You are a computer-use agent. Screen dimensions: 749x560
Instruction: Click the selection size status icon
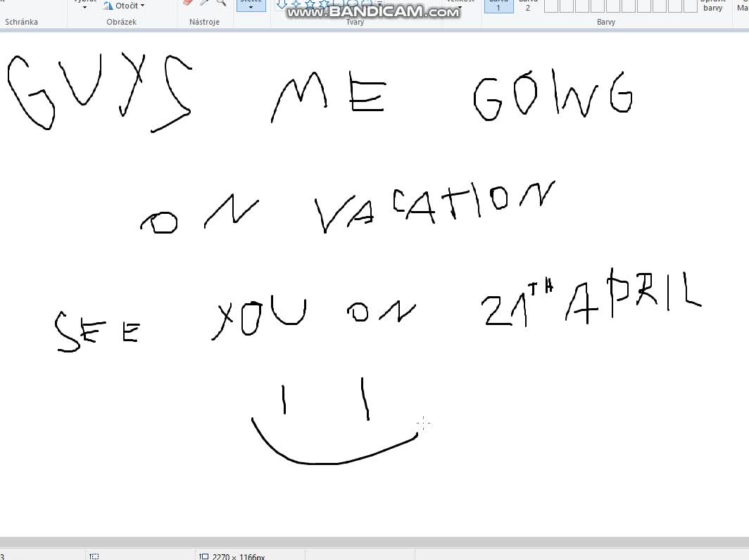[94, 556]
